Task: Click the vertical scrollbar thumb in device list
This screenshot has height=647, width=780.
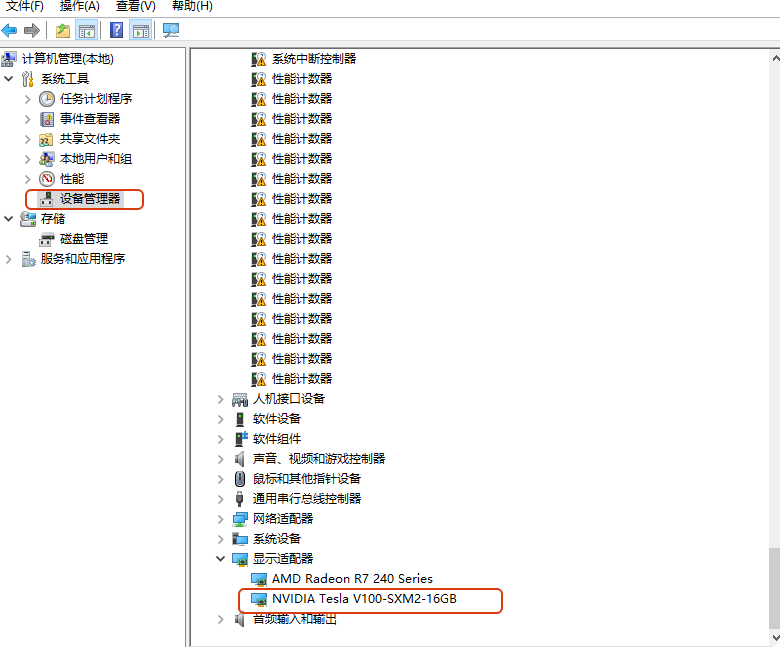Action: pos(773,588)
